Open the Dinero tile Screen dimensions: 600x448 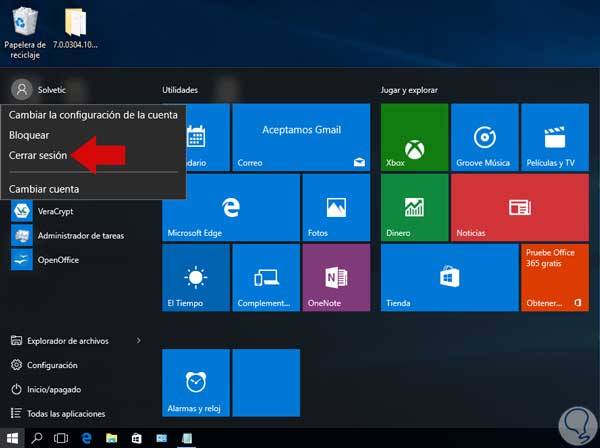pos(414,208)
